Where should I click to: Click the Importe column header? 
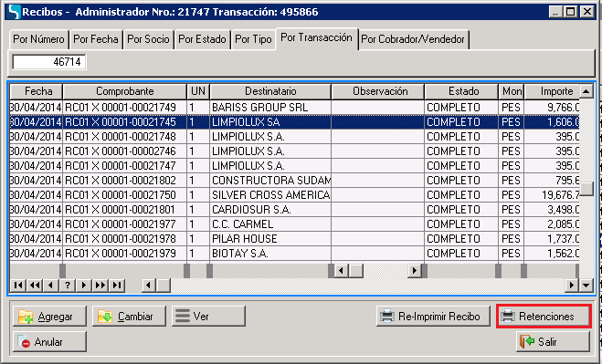tap(552, 91)
